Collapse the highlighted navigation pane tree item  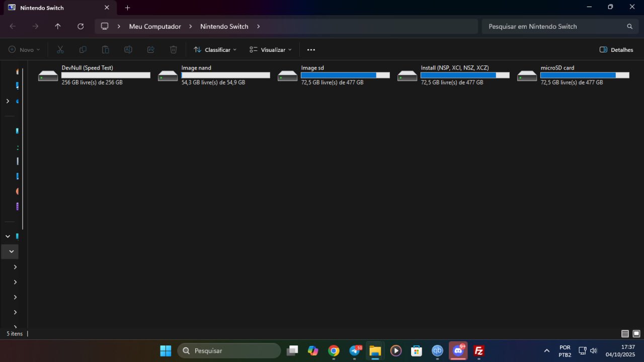[x=11, y=251]
